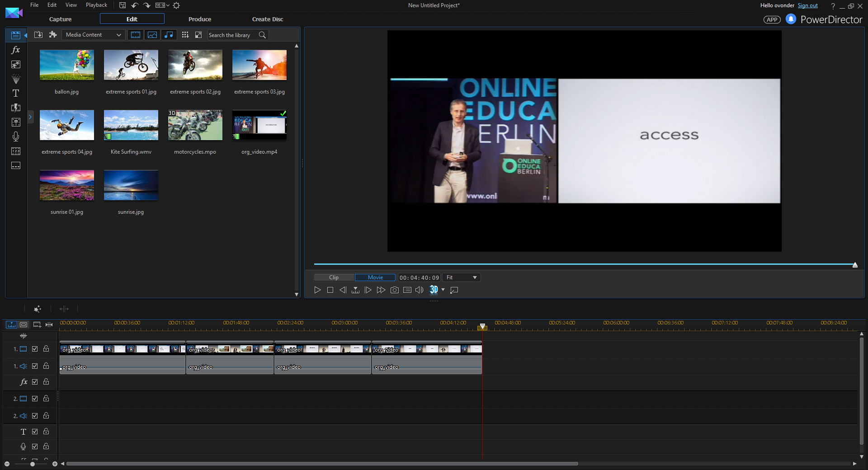Open the Audio Mixing Room icon

(x=15, y=122)
